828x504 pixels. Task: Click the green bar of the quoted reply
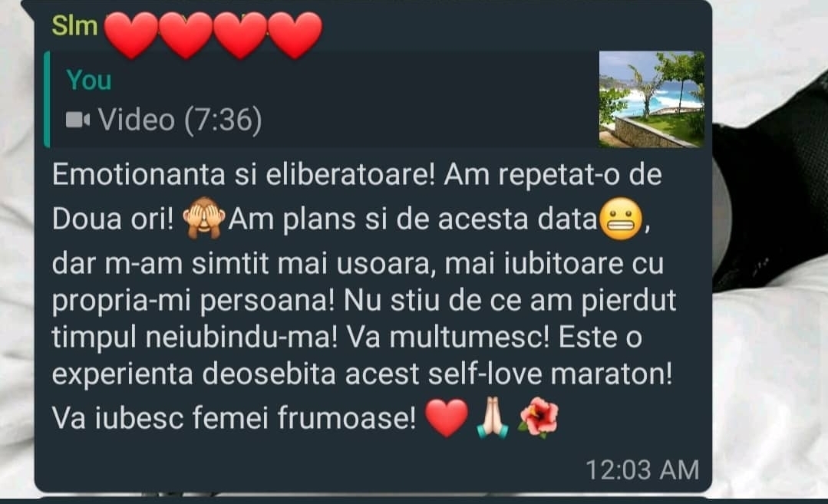(47, 99)
